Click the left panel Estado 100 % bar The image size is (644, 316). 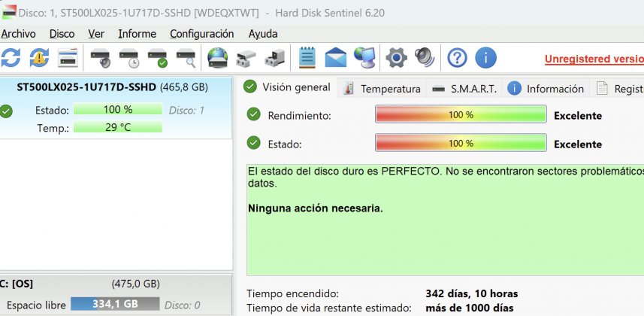tap(118, 109)
